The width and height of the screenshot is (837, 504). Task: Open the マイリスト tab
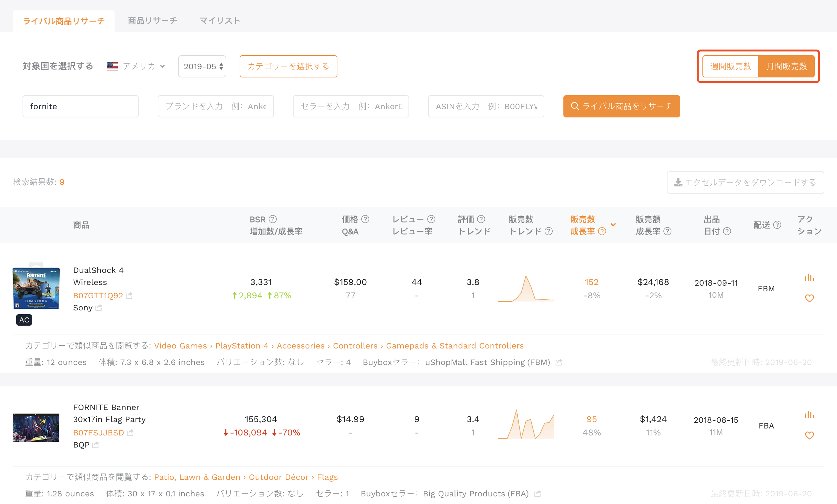[x=220, y=21]
